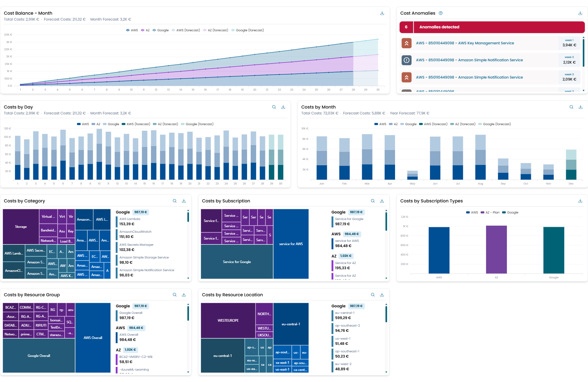Select WESTEUROPE tile in location treemap

[228, 321]
